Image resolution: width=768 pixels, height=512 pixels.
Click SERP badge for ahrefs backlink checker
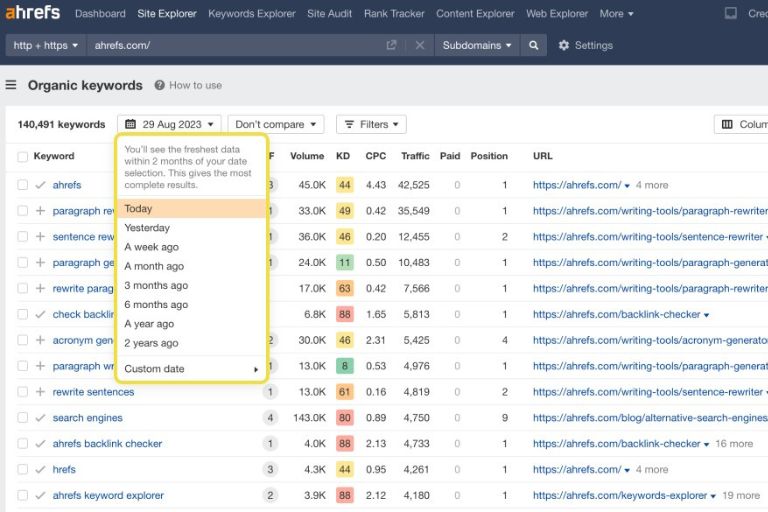[x=270, y=444]
